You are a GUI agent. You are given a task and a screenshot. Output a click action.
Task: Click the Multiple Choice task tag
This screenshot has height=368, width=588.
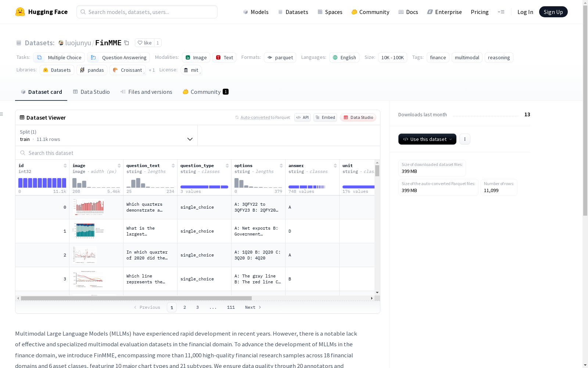pyautogui.click(x=59, y=57)
